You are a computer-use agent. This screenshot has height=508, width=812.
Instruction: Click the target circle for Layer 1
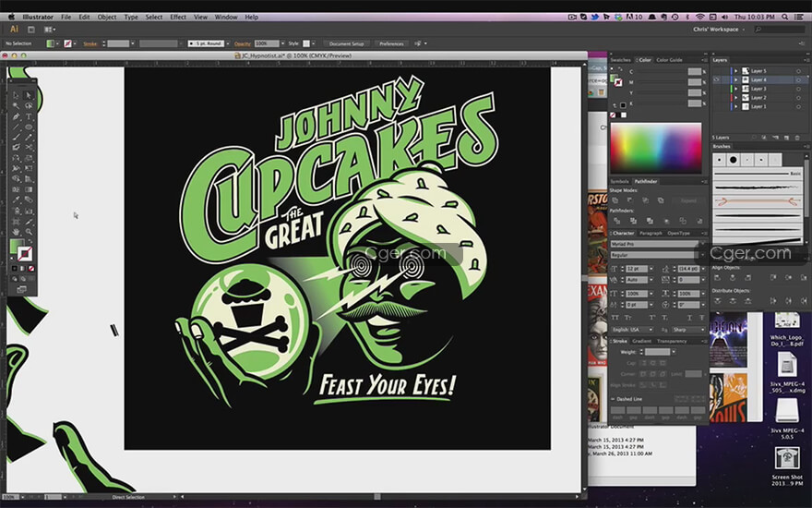[x=798, y=106]
